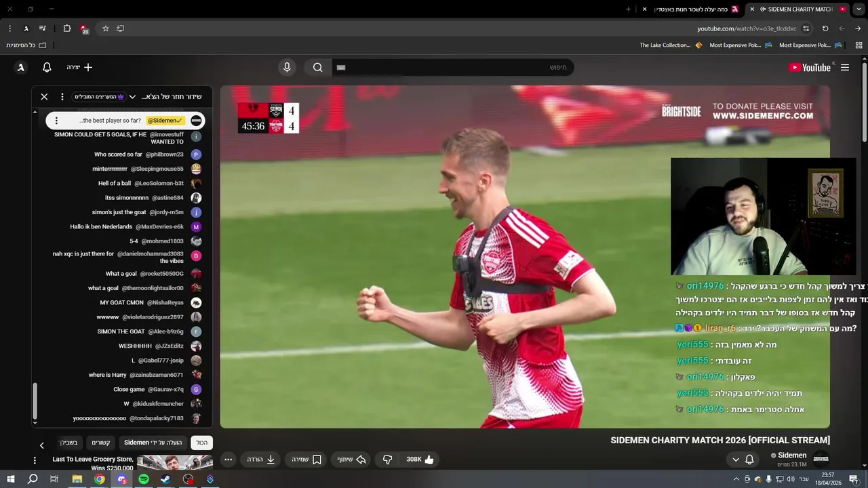Open Windows notification center
This screenshot has height=488, width=868.
point(854,479)
